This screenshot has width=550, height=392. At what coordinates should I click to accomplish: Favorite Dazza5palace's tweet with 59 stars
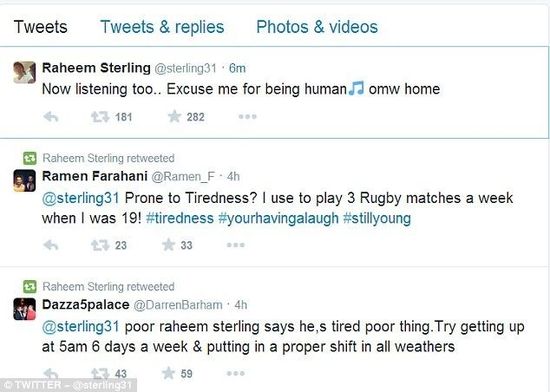click(x=168, y=373)
